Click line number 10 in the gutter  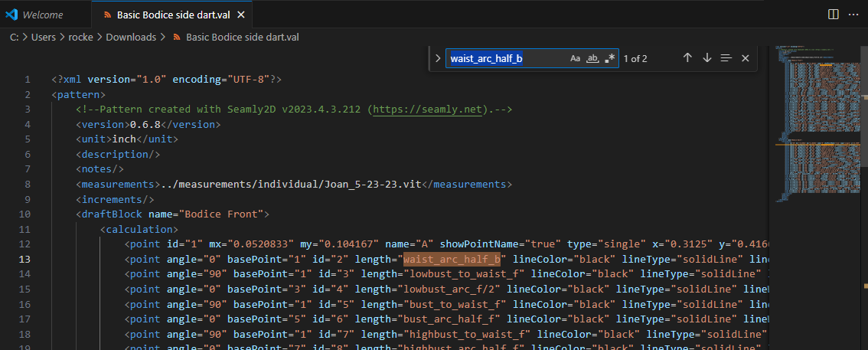coord(25,214)
